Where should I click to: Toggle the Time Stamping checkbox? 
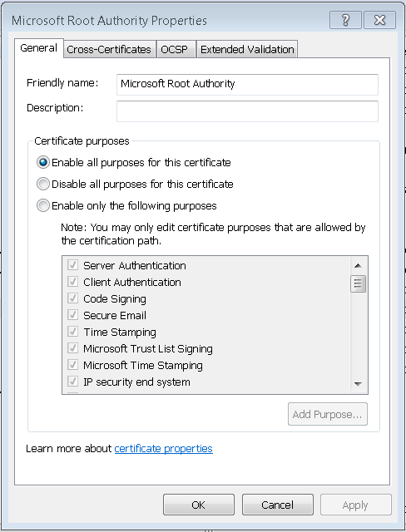pyautogui.click(x=72, y=332)
